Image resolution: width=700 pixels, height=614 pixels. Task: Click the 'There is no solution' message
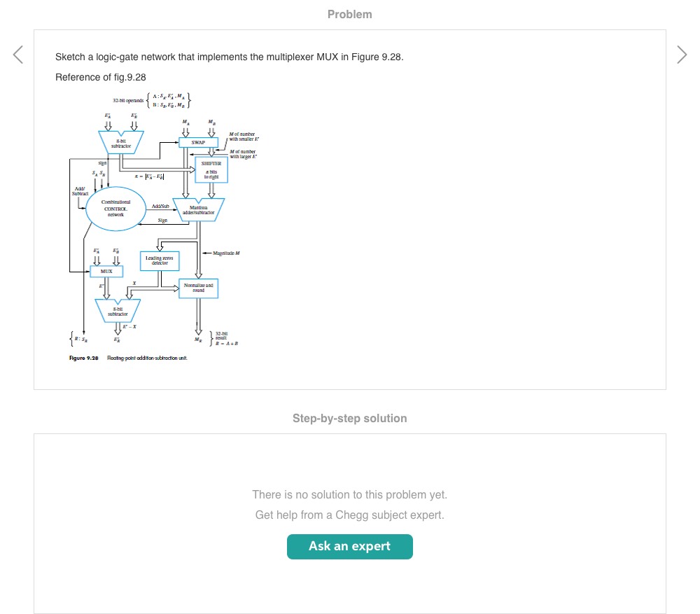349,494
